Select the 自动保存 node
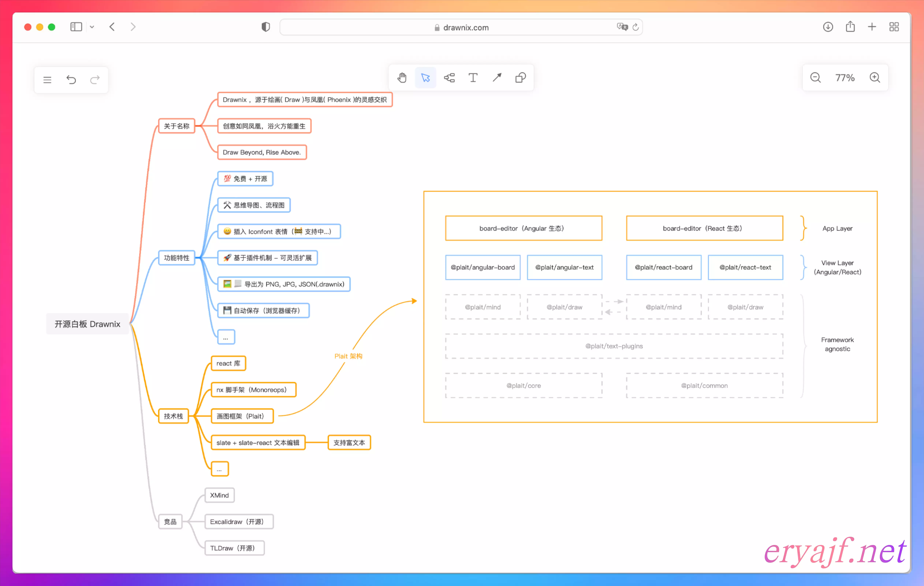Image resolution: width=924 pixels, height=586 pixels. [264, 311]
